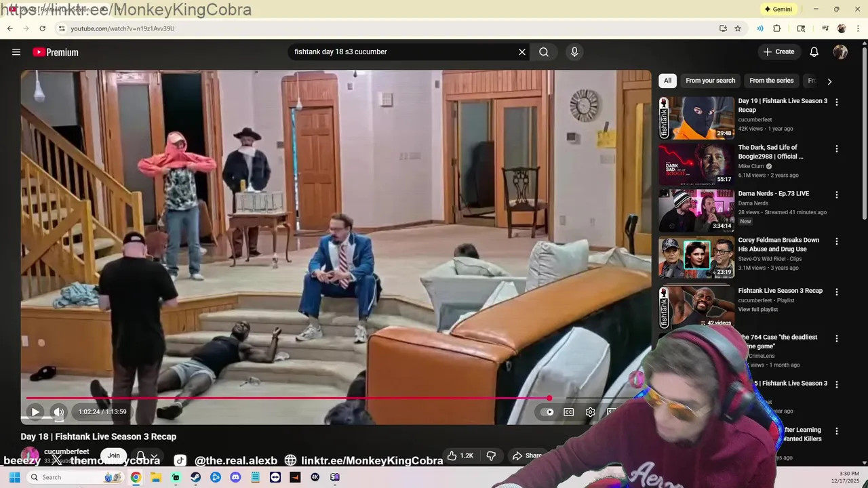Open options for the Boogie2988 video
The width and height of the screenshot is (868, 488).
tap(837, 148)
